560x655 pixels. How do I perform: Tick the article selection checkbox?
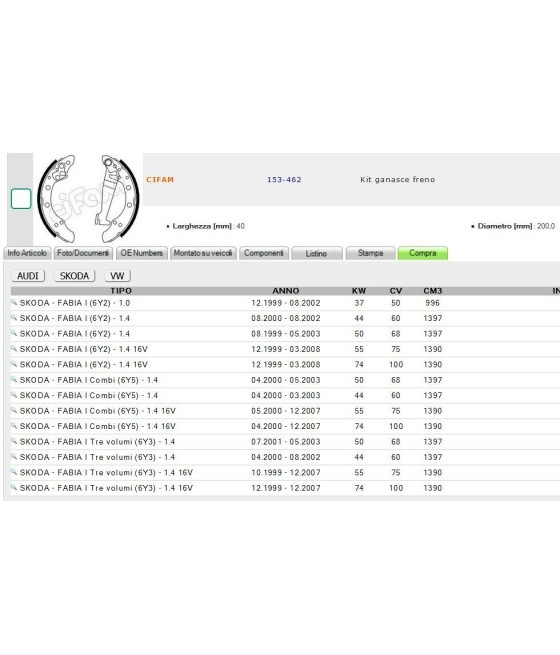21,198
